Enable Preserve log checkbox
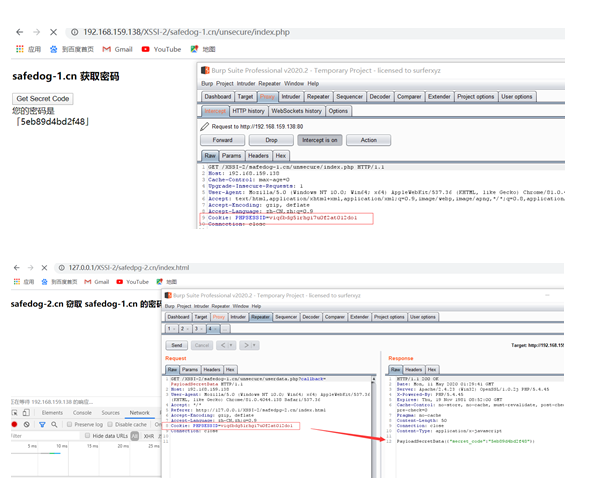 69,424
